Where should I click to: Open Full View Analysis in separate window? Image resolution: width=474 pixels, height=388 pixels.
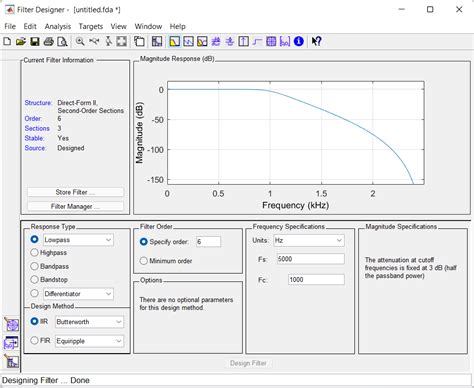(139, 42)
